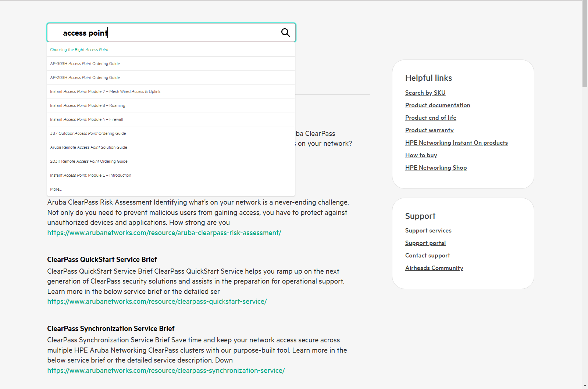This screenshot has width=588, height=389.
Task: Open 'How to buy' link
Action: tap(421, 155)
